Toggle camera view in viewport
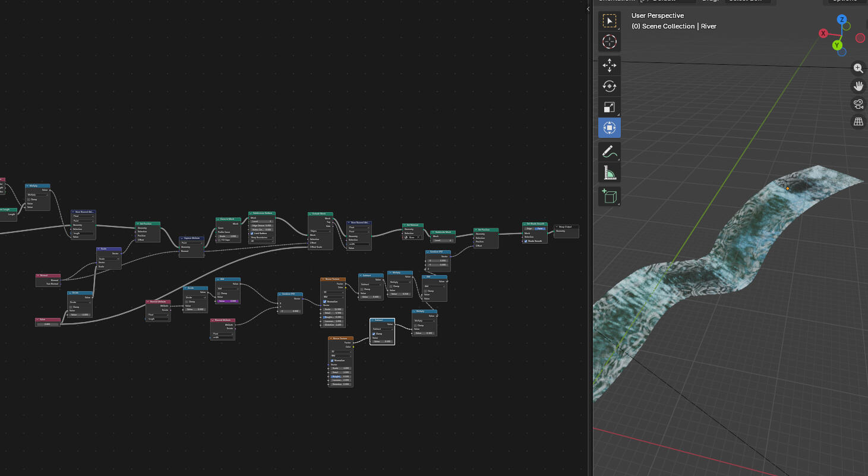This screenshot has width=868, height=476. (858, 105)
